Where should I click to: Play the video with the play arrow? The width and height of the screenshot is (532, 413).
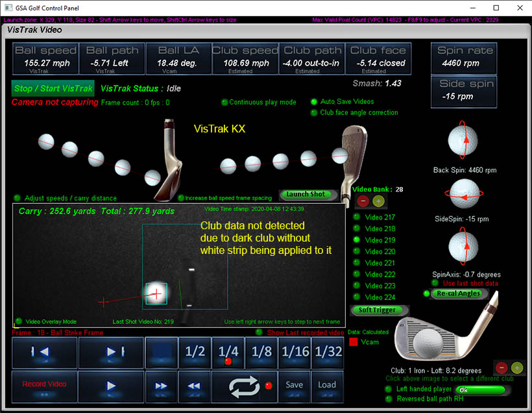click(x=112, y=386)
